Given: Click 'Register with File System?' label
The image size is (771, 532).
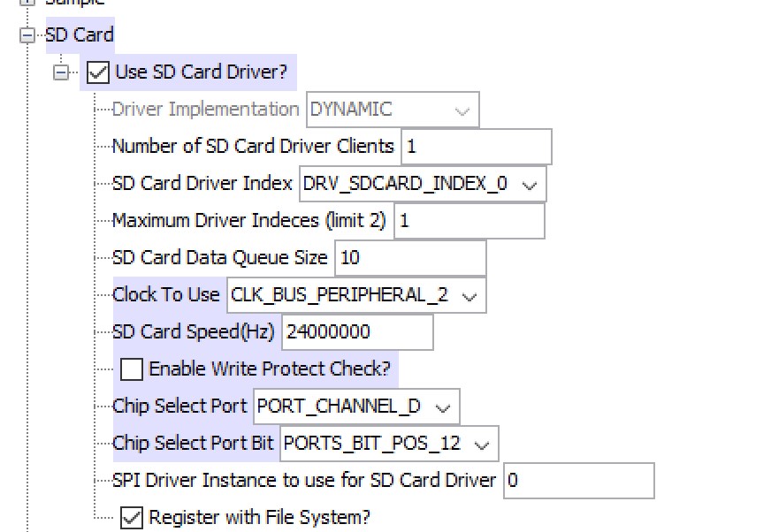Looking at the screenshot, I should click(x=259, y=518).
